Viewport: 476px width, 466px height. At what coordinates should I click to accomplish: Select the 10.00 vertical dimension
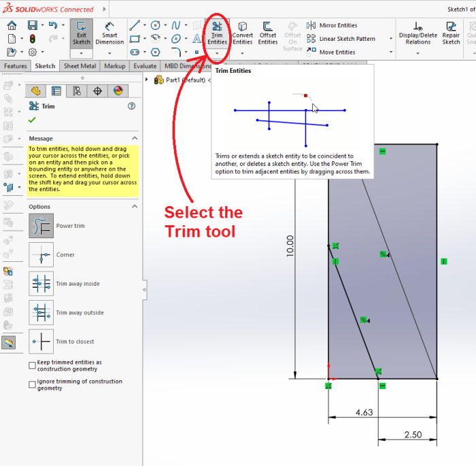coord(290,246)
